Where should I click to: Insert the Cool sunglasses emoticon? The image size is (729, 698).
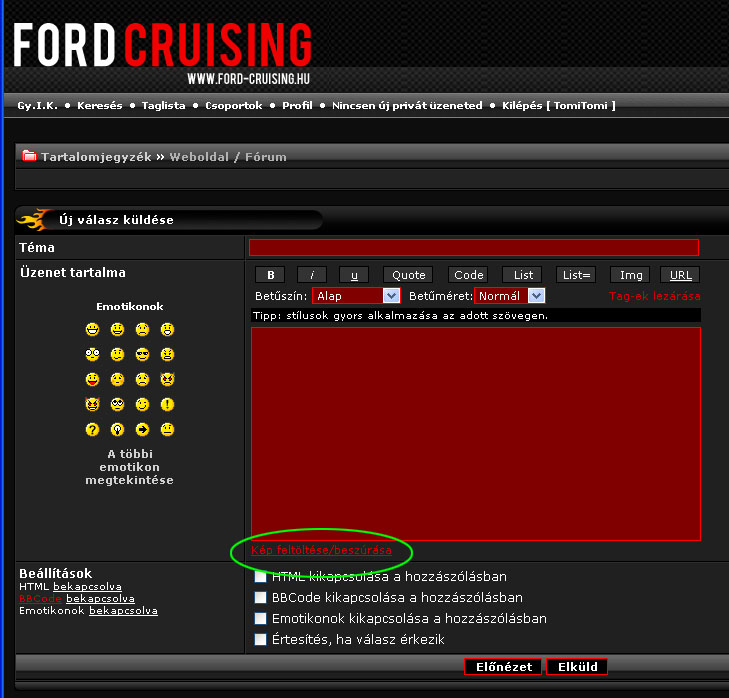pyautogui.click(x=142, y=355)
